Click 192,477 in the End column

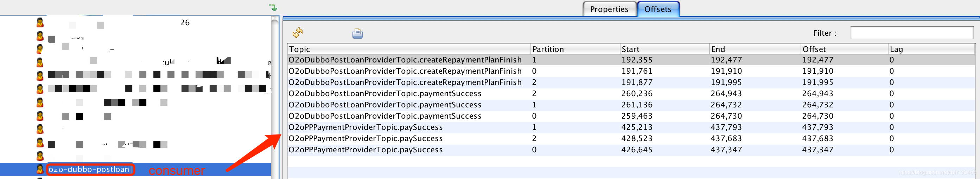726,60
